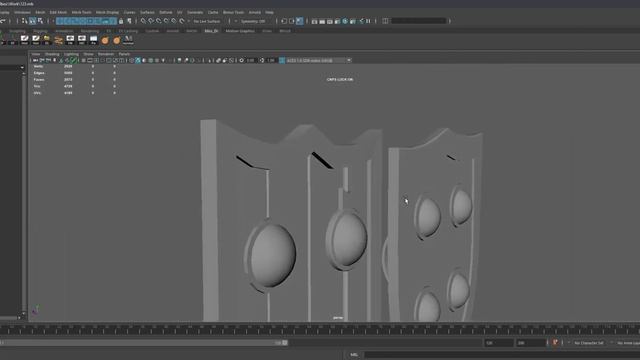Open the Bonus Tools menu

(x=233, y=12)
